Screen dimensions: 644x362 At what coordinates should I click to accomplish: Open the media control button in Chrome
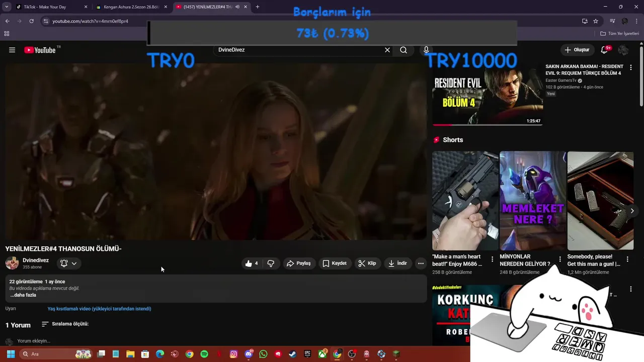[612, 21]
